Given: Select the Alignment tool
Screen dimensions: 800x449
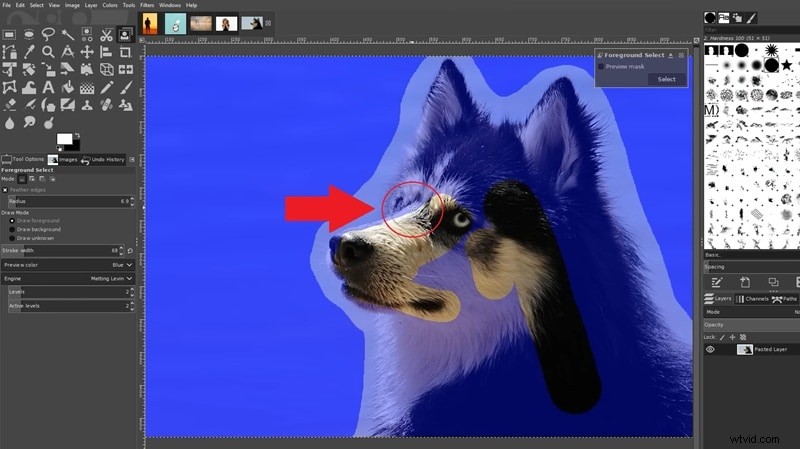Looking at the screenshot, I should pos(106,52).
